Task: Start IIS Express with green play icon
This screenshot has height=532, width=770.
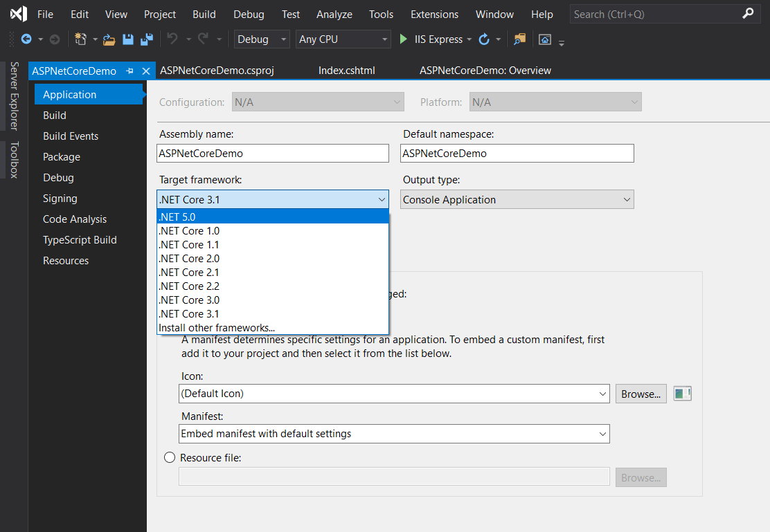Action: click(x=404, y=39)
